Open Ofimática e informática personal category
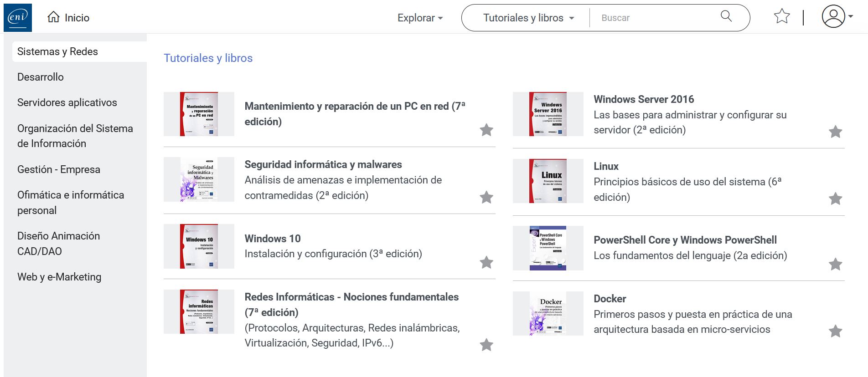Image resolution: width=868 pixels, height=377 pixels. pyautogui.click(x=71, y=203)
